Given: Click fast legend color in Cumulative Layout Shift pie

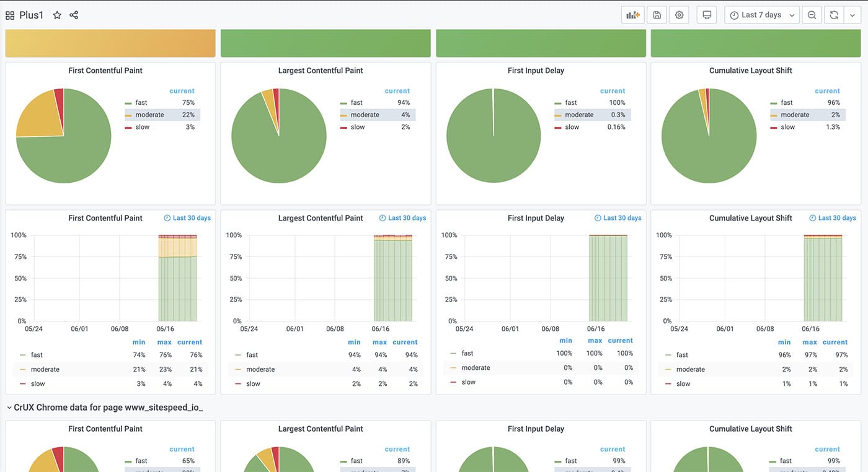Looking at the screenshot, I should click(774, 103).
